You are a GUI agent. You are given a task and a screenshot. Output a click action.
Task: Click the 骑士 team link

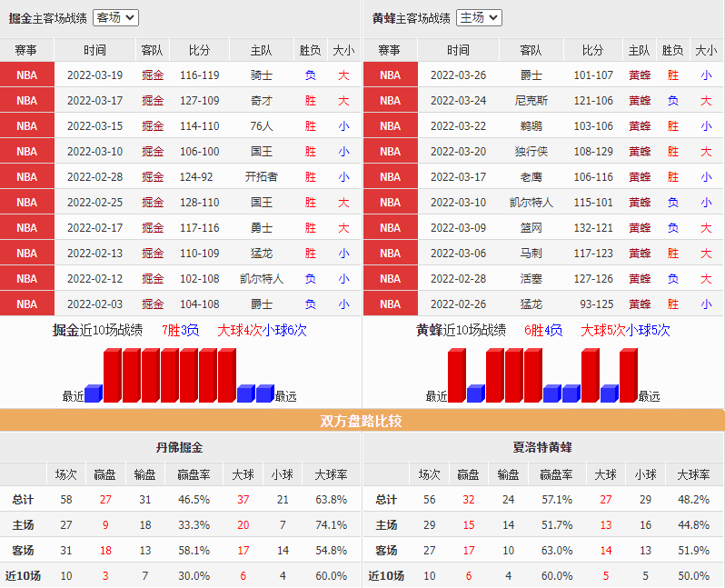click(x=262, y=75)
